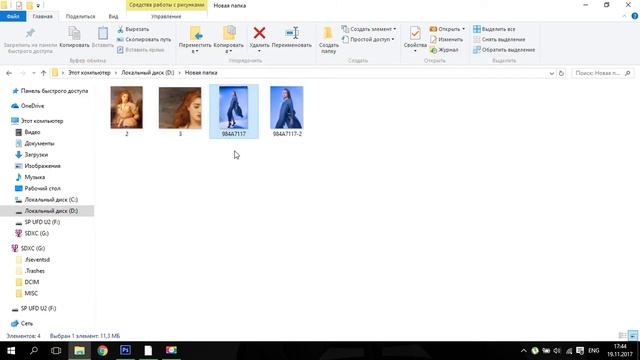
Task: Click the Back navigation arrow
Action: click(x=9, y=73)
